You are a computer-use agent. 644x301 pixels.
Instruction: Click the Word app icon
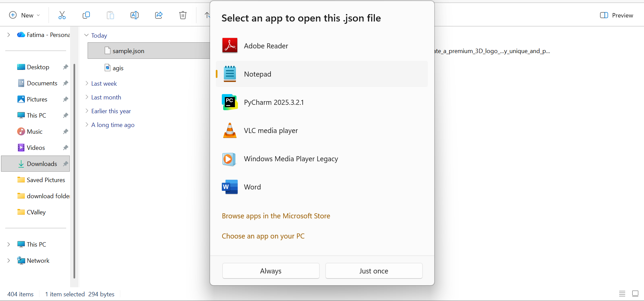click(x=230, y=187)
